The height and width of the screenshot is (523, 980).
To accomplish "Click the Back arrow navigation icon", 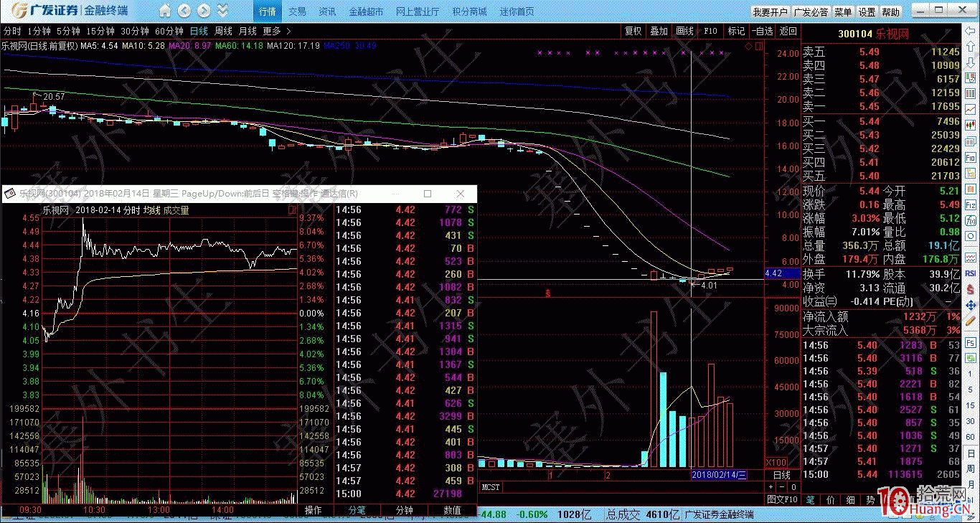I will (x=184, y=11).
